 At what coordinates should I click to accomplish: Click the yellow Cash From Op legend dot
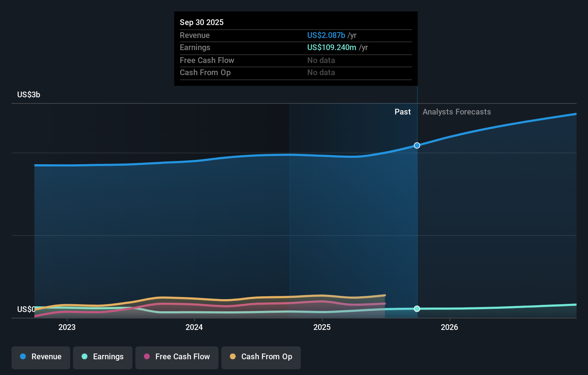233,357
